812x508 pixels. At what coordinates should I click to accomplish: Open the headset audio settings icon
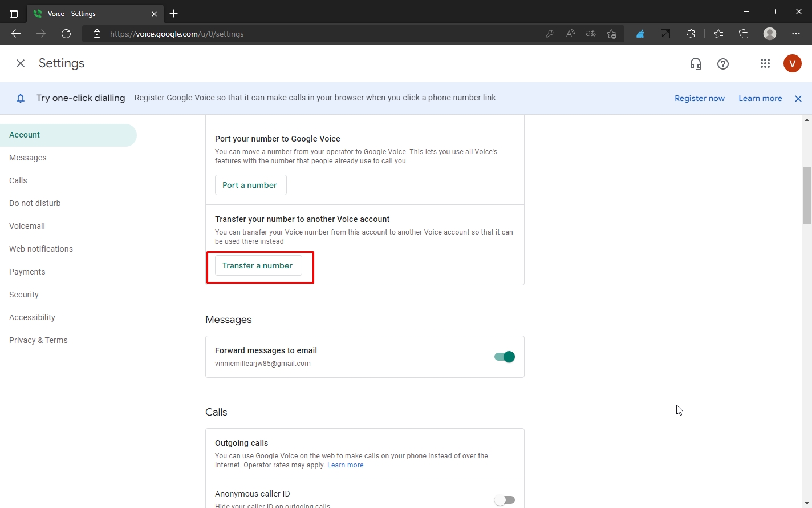[695, 64]
